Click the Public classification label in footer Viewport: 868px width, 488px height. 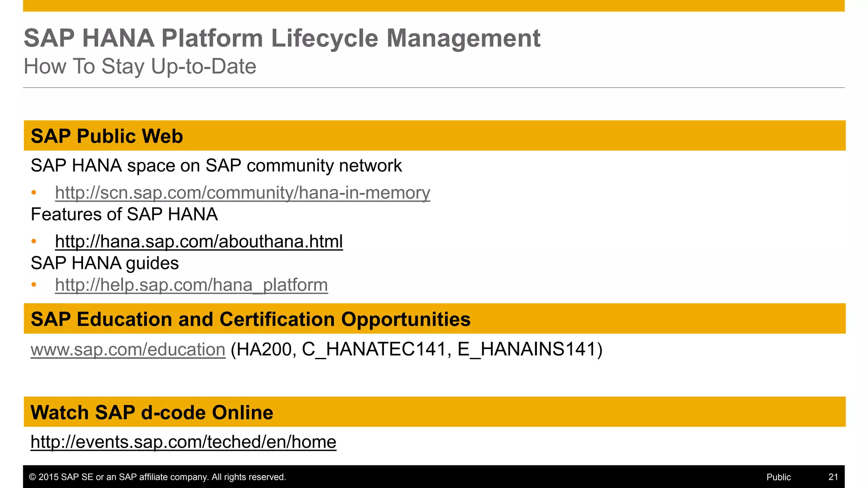click(779, 477)
